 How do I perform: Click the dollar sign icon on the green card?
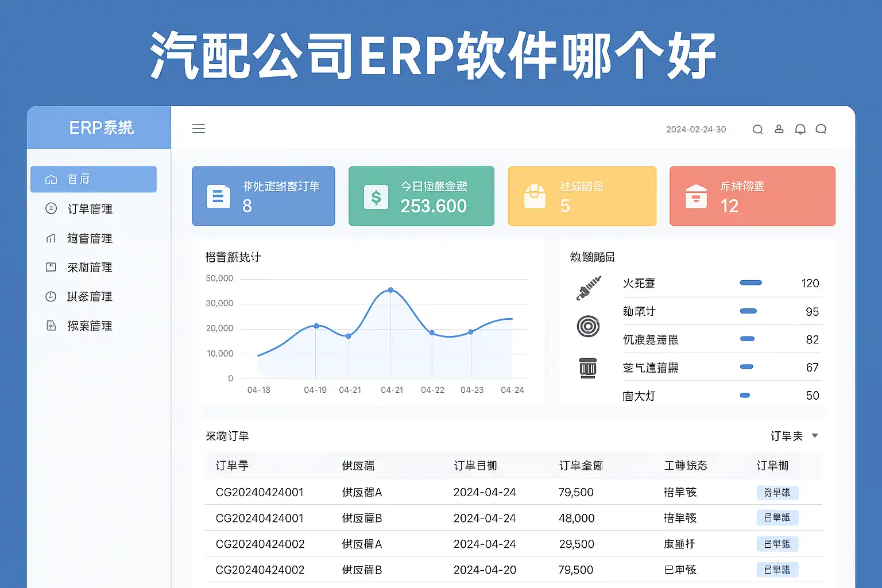[x=376, y=198]
